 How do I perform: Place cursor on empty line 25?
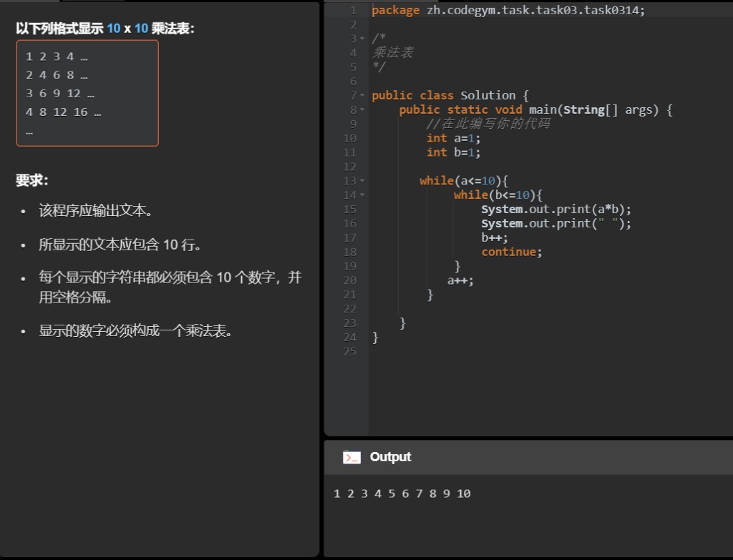coord(501,351)
